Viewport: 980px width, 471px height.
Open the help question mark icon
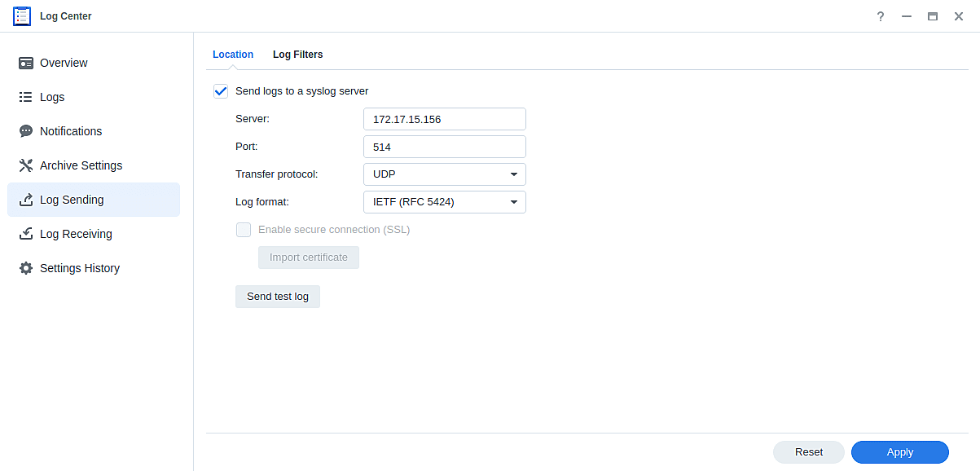pos(880,15)
